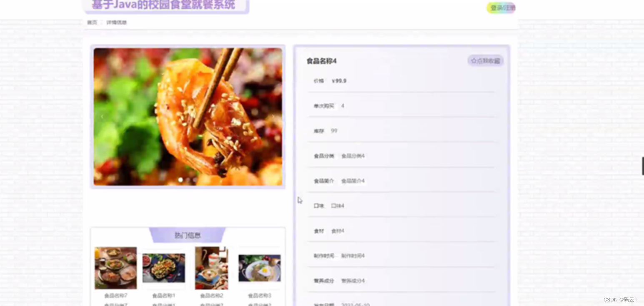Click the 库存 field label

(319, 131)
